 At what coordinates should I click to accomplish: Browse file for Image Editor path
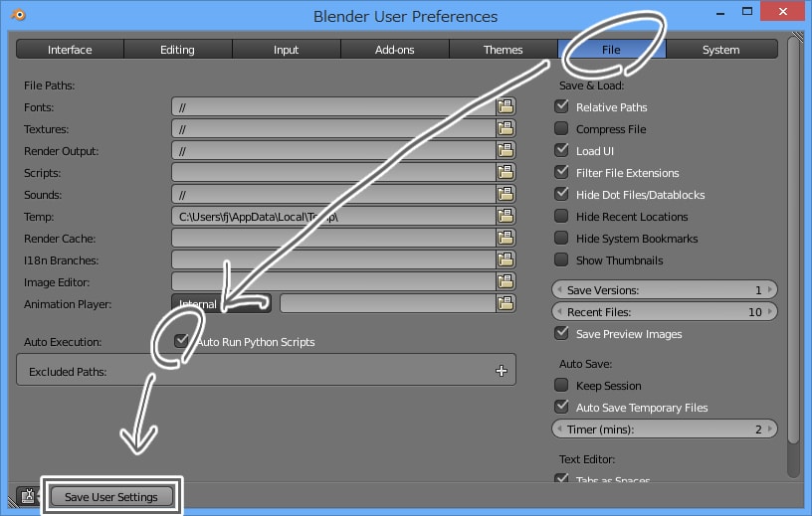click(506, 282)
